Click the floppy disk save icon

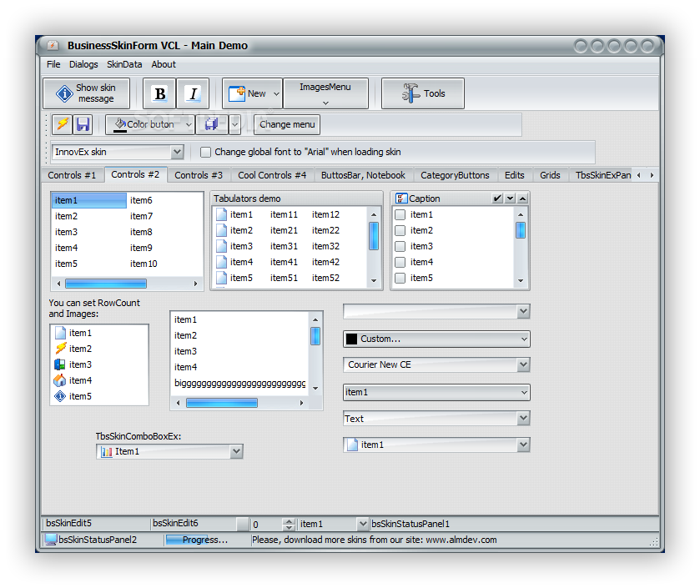point(83,124)
